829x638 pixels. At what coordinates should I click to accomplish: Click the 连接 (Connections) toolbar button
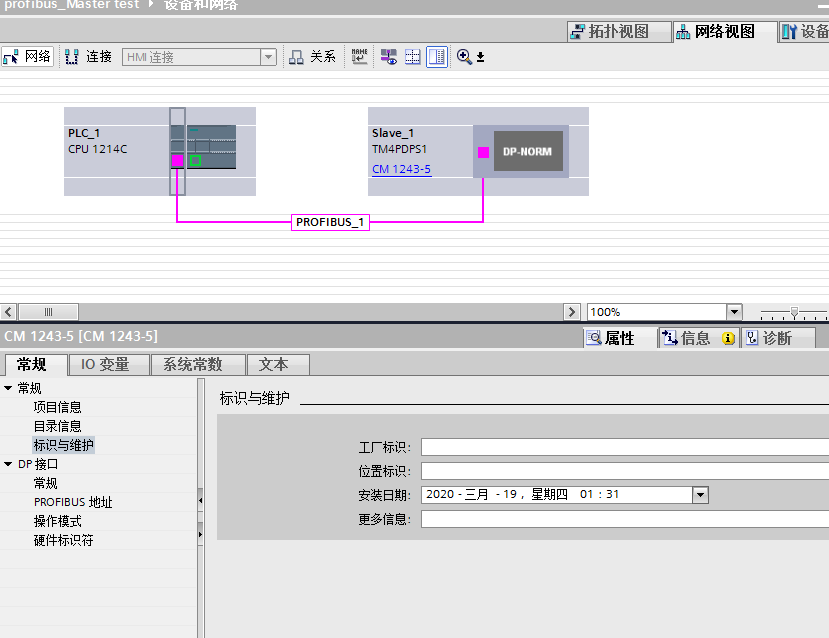point(88,57)
